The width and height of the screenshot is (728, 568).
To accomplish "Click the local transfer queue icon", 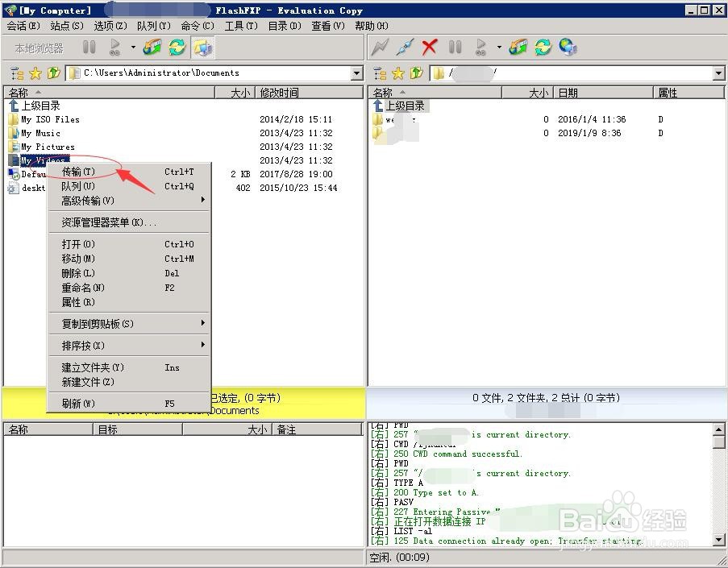I will [x=152, y=47].
